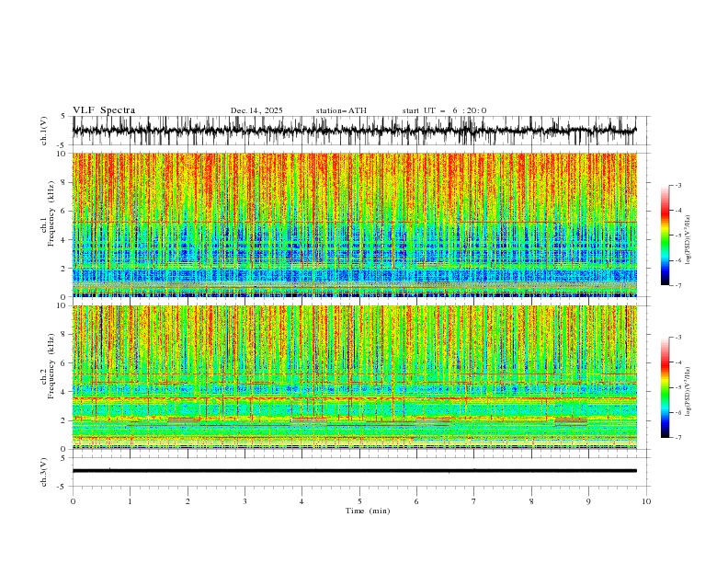Click the ch.2 'Frequency (kHz)' axis label
728x563 pixels.
51,366
